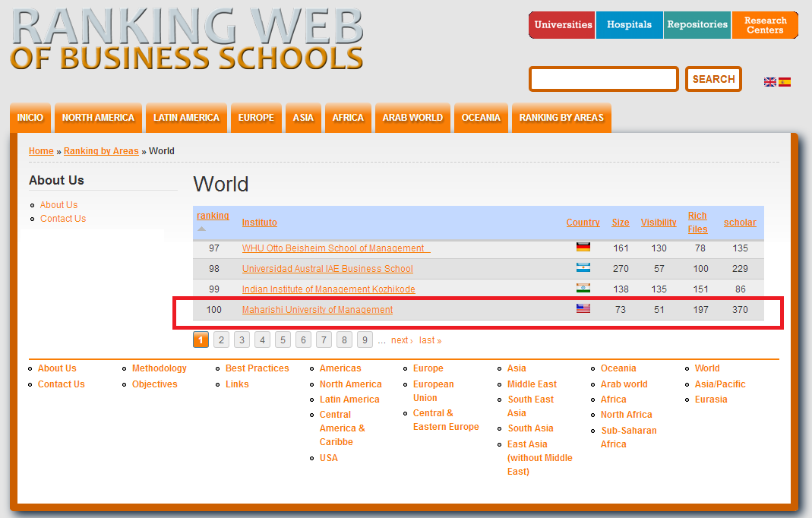This screenshot has width=812, height=518.
Task: Open the ASIA menu item
Action: (x=304, y=118)
